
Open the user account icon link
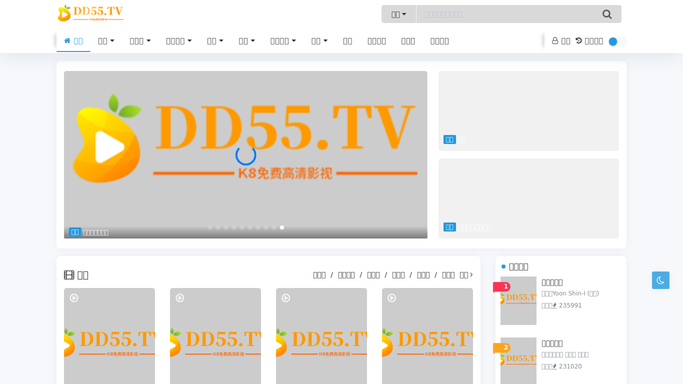[x=555, y=41]
